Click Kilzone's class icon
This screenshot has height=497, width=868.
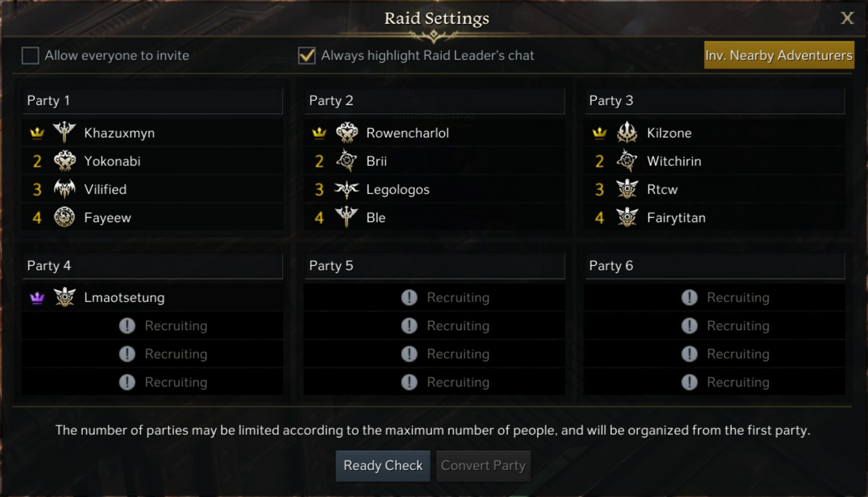point(627,132)
